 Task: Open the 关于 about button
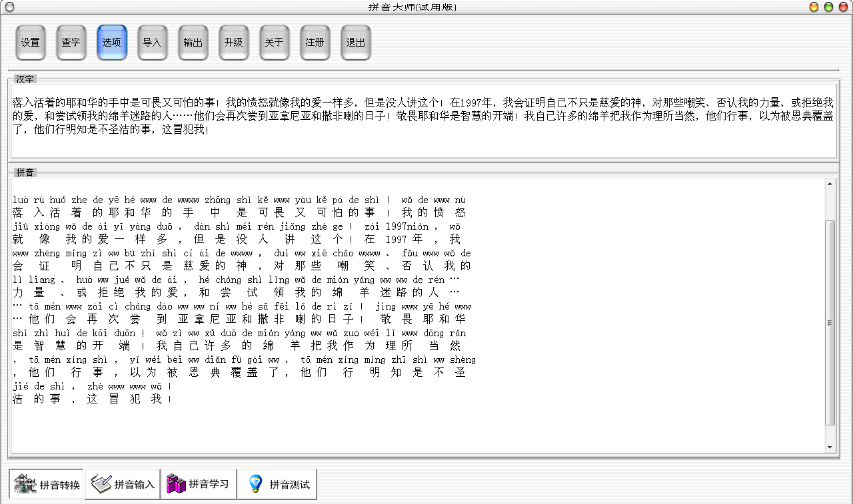point(275,43)
